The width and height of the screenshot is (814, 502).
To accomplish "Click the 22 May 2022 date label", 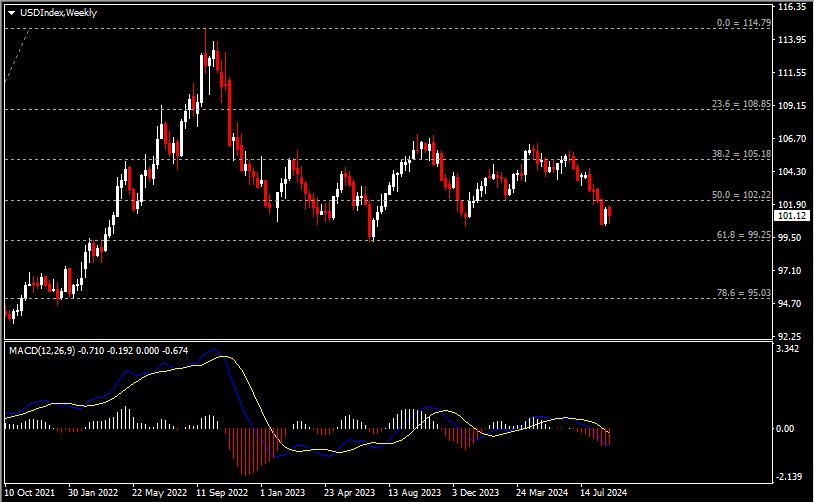I will pos(159,492).
